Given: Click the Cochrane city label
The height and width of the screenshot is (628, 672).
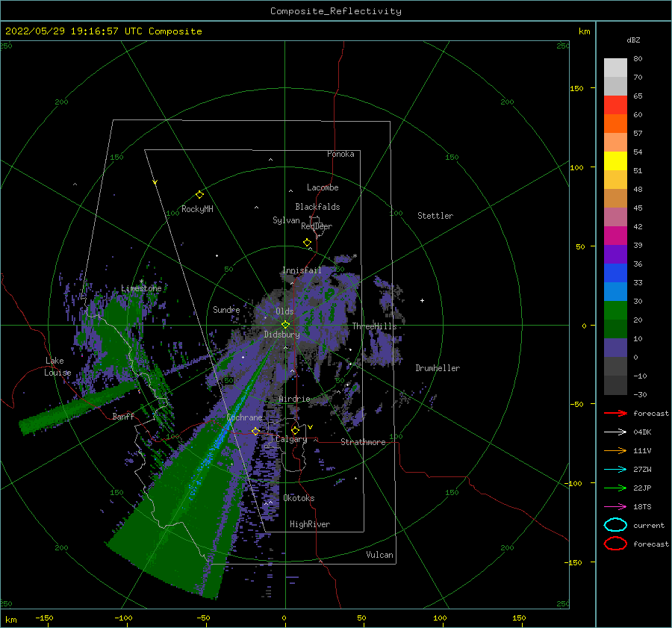Looking at the screenshot, I should coord(244,417).
